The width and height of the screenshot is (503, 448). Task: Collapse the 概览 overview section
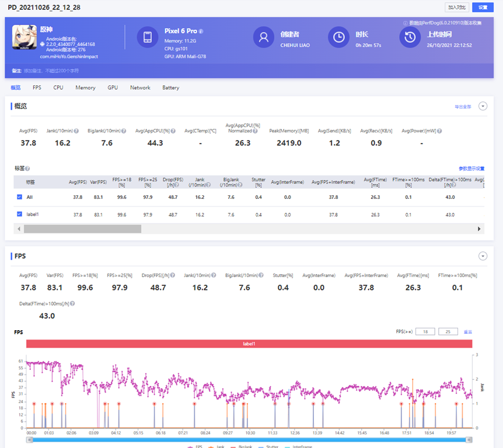[x=483, y=106]
